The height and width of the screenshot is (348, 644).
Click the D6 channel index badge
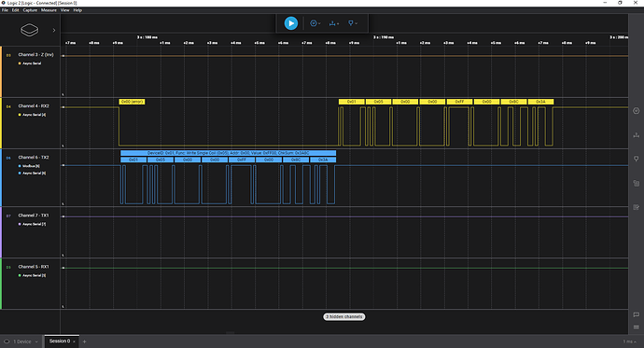tap(8, 158)
